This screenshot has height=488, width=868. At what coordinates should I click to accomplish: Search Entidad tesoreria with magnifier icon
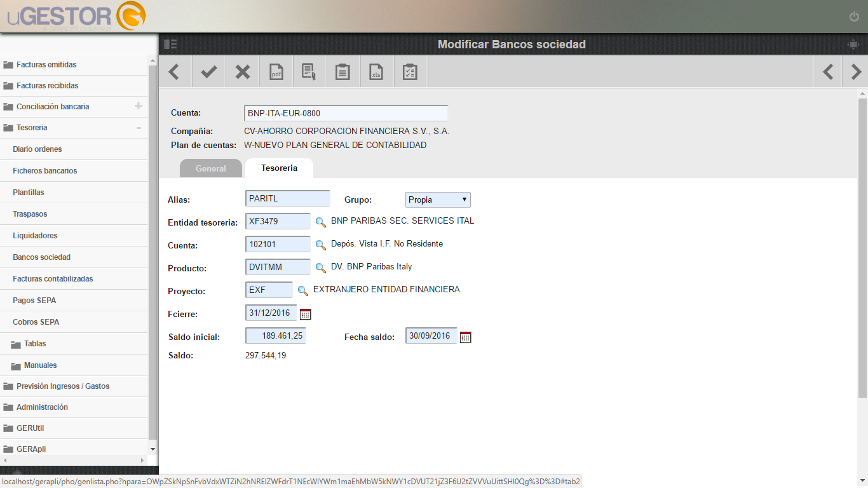pos(321,222)
